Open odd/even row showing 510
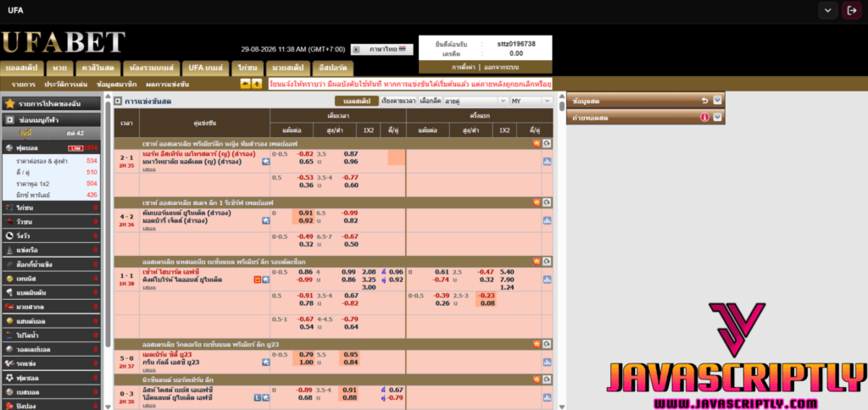Image resolution: width=868 pixels, height=410 pixels. pos(52,172)
